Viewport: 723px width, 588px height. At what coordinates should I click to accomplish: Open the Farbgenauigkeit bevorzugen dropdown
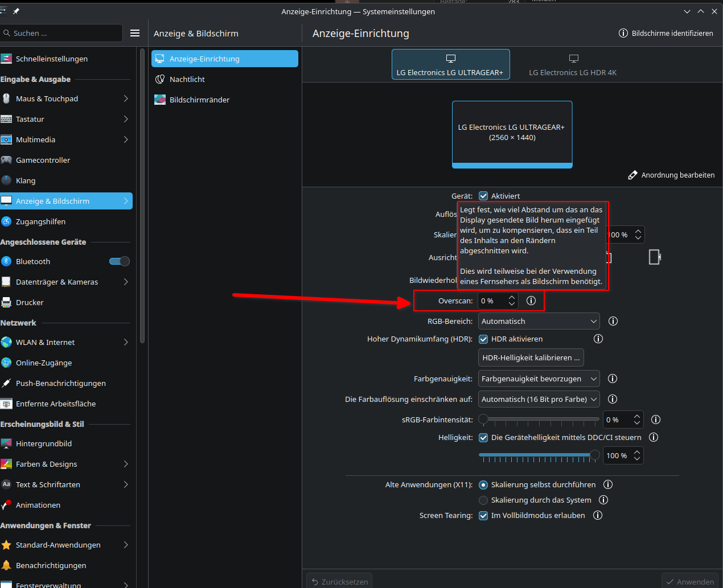pos(539,379)
